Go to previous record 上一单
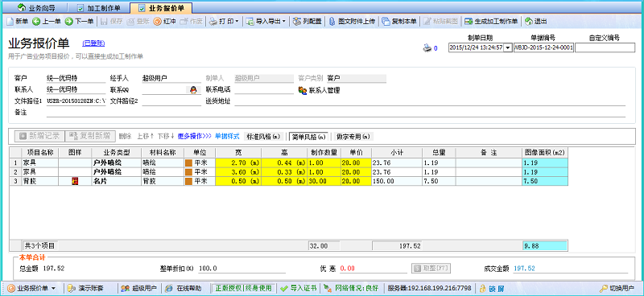The image size is (644, 296). (x=47, y=22)
